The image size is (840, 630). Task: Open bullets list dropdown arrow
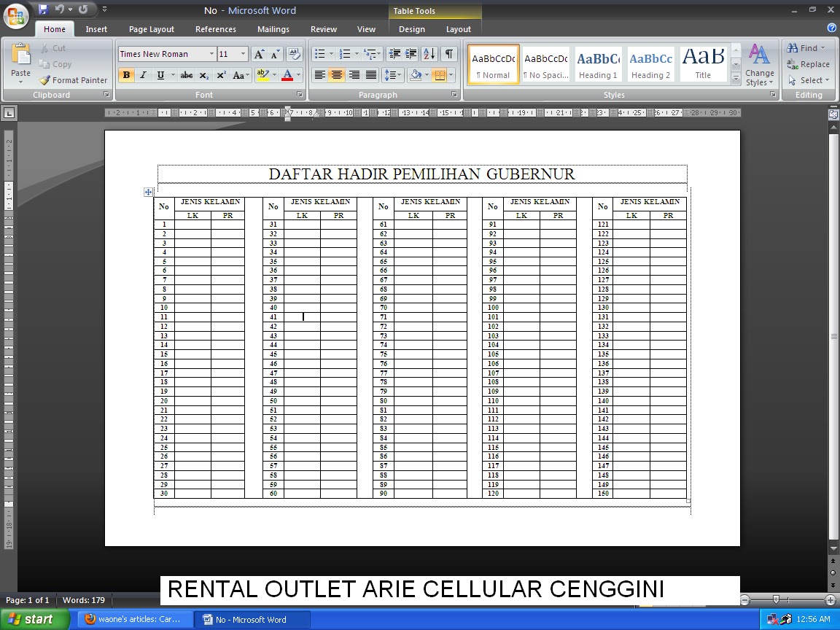click(x=331, y=54)
